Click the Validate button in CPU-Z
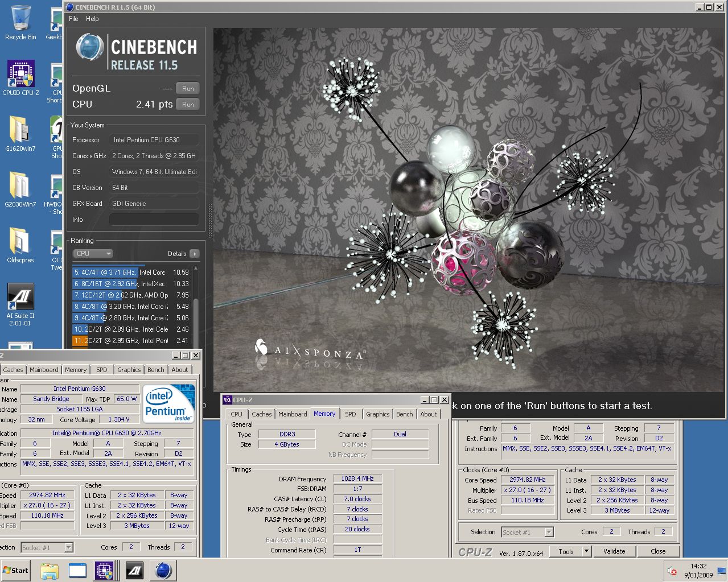Screen dimensions: 728x582 coord(614,551)
